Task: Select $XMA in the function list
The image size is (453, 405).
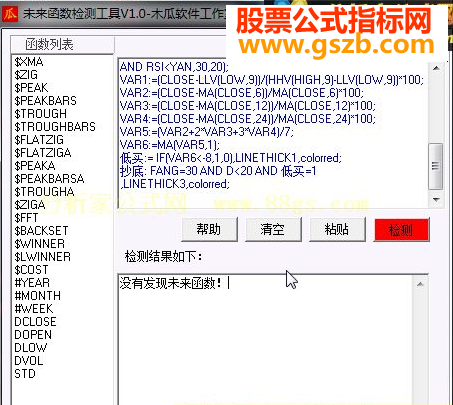Action: (29, 62)
